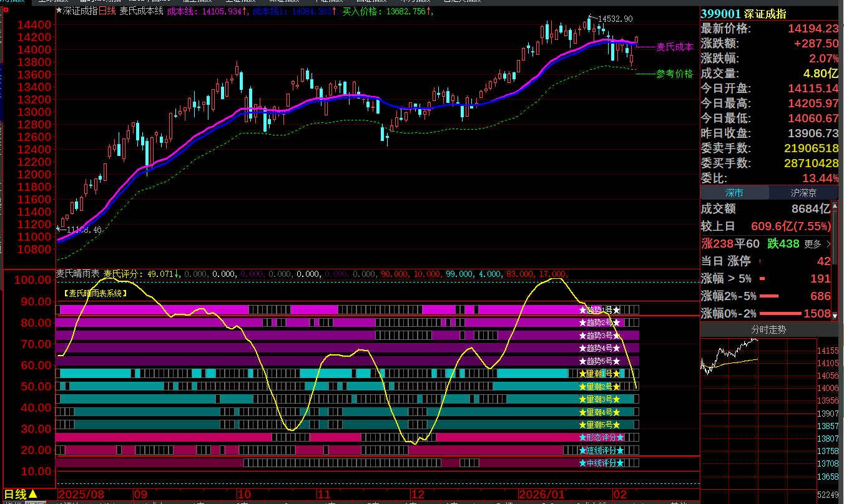Click the 399001 深证成指 stock title
The height and width of the screenshot is (504, 844).
coord(742,14)
